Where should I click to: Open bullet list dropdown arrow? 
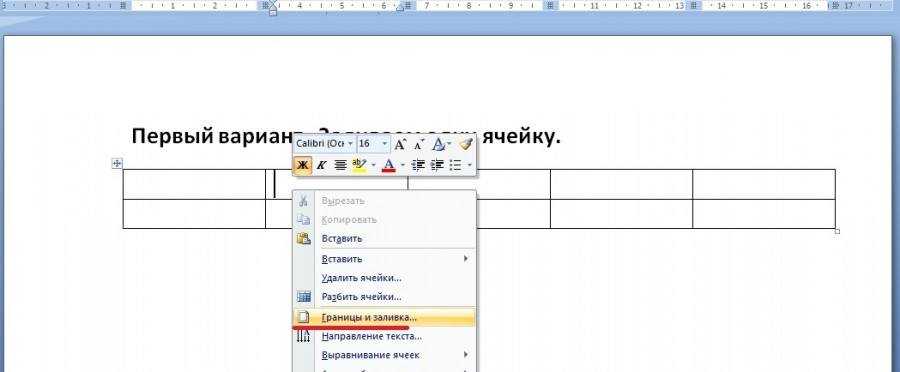pyautogui.click(x=470, y=165)
